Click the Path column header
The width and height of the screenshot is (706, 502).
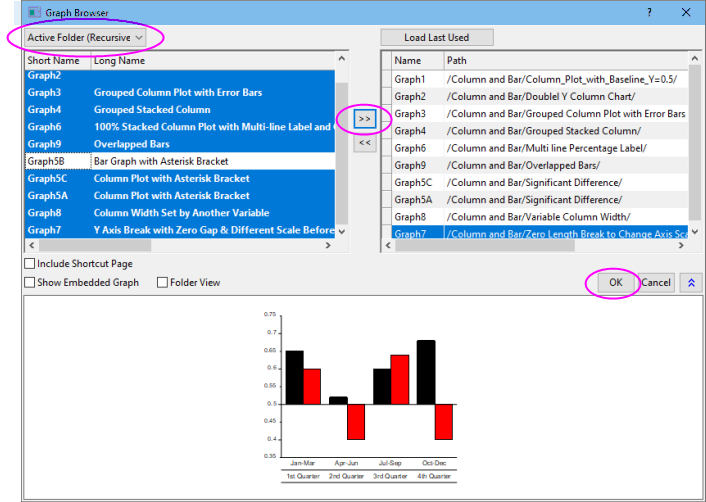coord(566,60)
